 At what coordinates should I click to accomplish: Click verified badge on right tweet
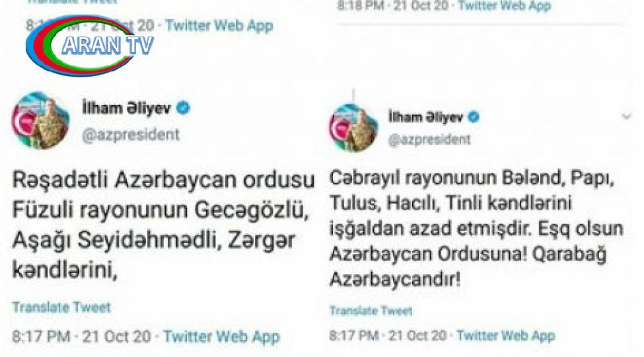[474, 117]
